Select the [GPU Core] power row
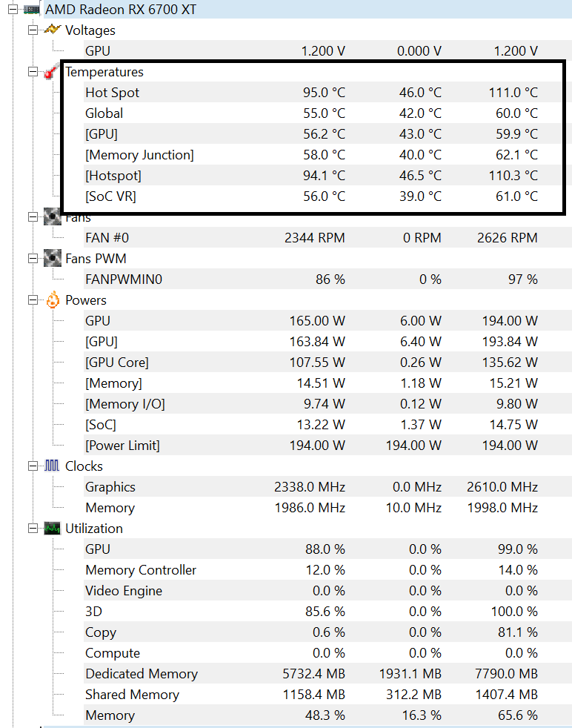 point(116,363)
